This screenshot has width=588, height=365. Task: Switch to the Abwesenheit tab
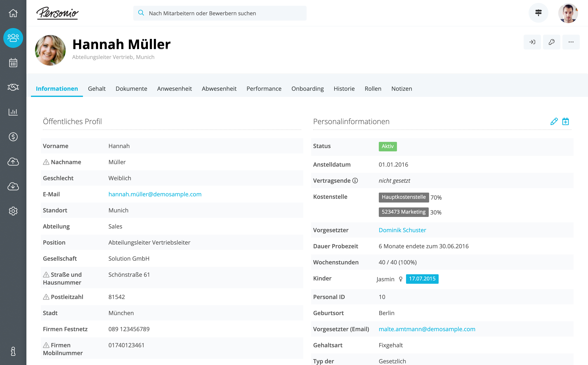pyautogui.click(x=219, y=89)
